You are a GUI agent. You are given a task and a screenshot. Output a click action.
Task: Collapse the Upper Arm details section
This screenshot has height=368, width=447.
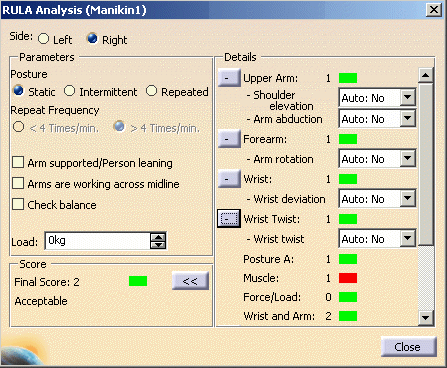[229, 78]
